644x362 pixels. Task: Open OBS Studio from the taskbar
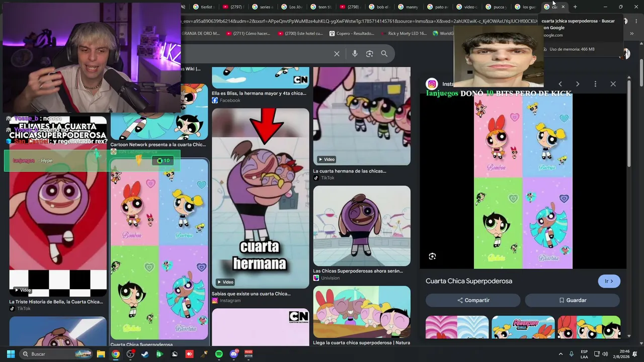(130, 354)
